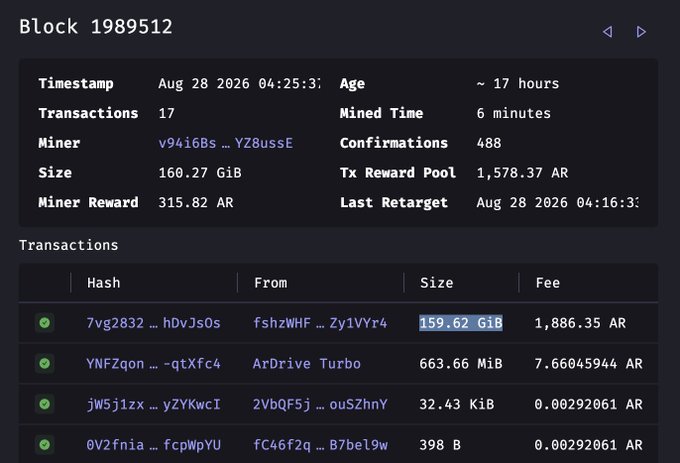Click the confirmations value 488
Image resolution: width=680 pixels, height=463 pixels.
click(x=489, y=143)
